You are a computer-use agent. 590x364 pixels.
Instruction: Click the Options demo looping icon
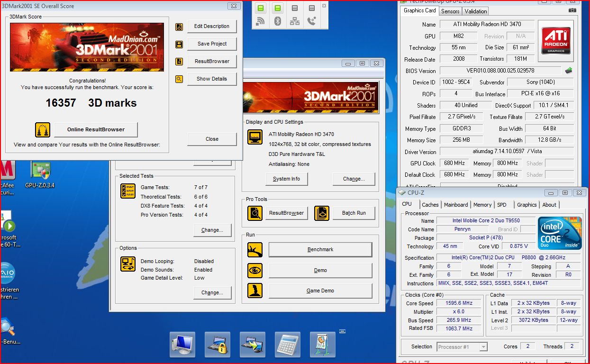point(128,264)
